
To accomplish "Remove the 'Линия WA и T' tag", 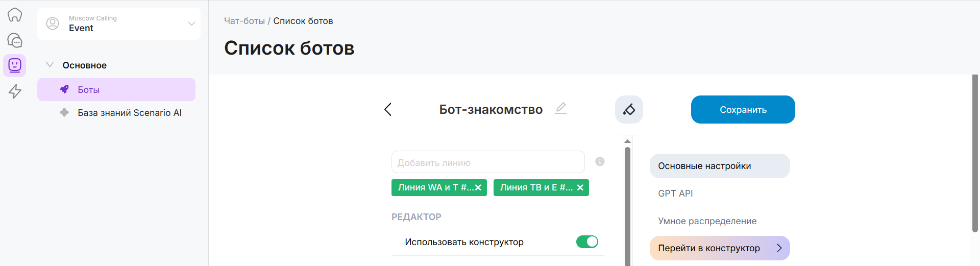I will pyautogui.click(x=478, y=188).
